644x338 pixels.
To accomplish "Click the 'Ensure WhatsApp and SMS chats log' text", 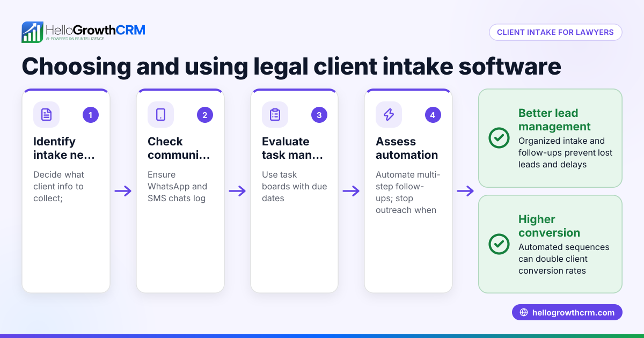I will tap(178, 187).
